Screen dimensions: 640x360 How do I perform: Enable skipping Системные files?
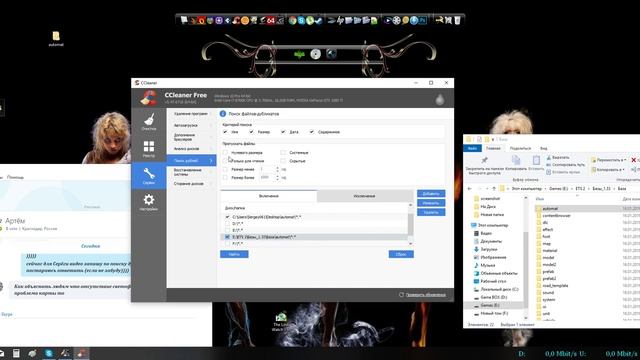[x=283, y=152]
